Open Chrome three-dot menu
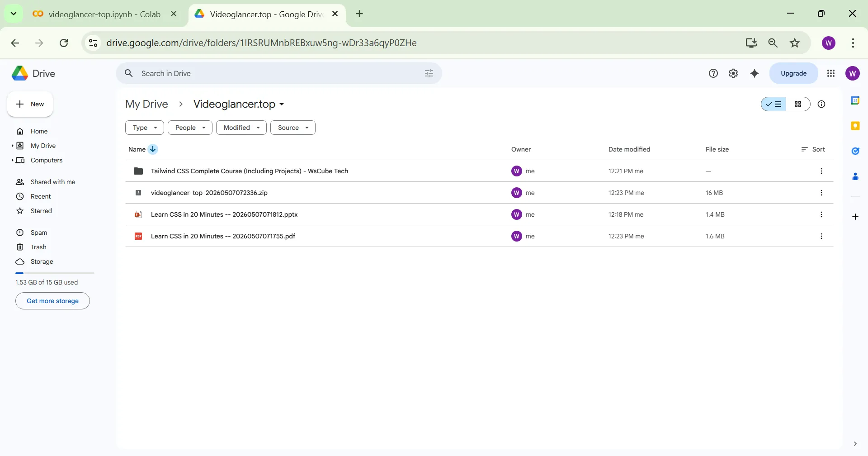The image size is (868, 456). (x=853, y=43)
